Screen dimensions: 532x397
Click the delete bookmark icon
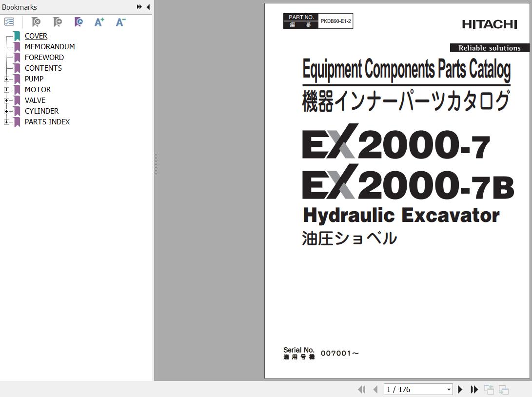[x=36, y=22]
